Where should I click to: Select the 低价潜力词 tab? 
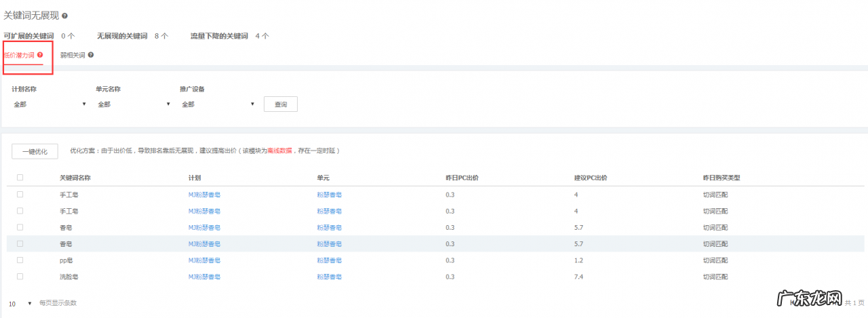point(19,56)
